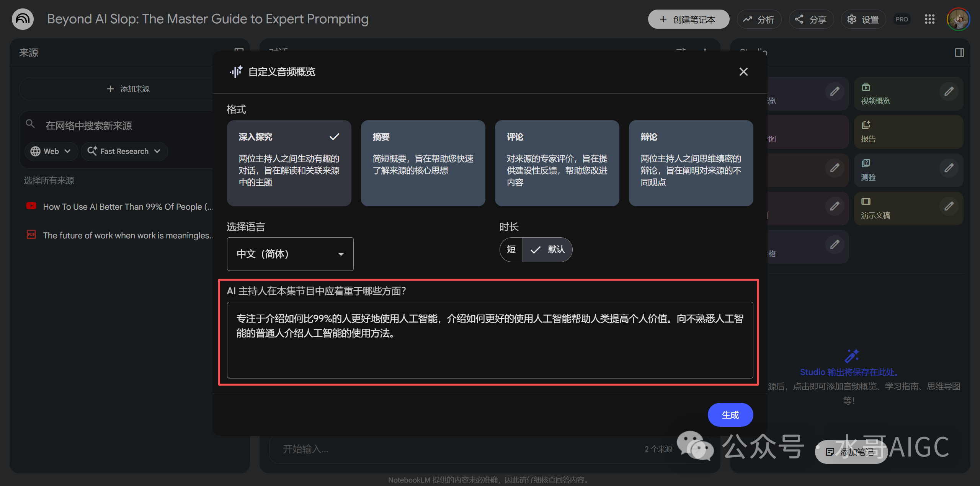
Task: Click the NotebookLM logo icon
Action: [23, 19]
